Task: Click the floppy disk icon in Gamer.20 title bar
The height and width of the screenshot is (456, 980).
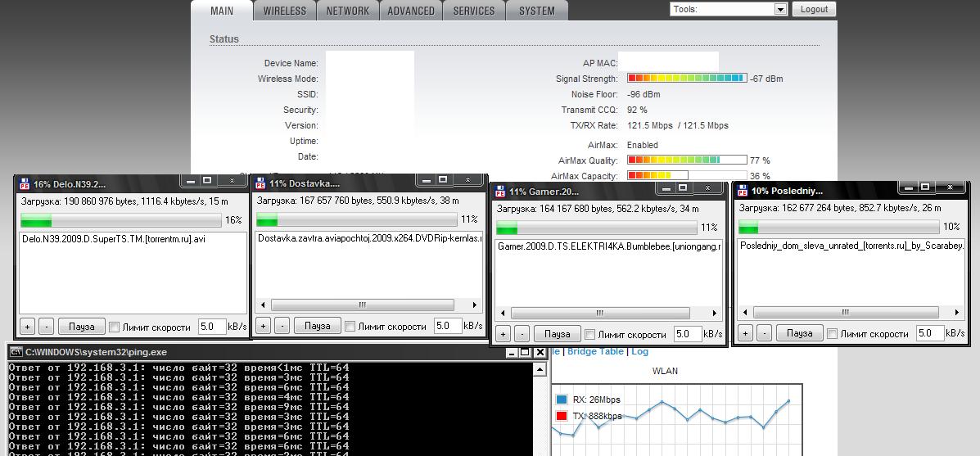Action: click(499, 191)
